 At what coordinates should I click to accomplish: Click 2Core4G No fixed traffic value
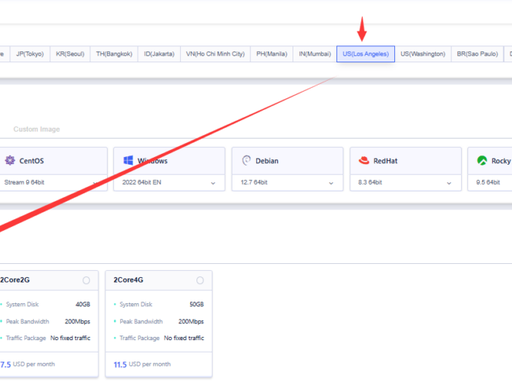[184, 338]
